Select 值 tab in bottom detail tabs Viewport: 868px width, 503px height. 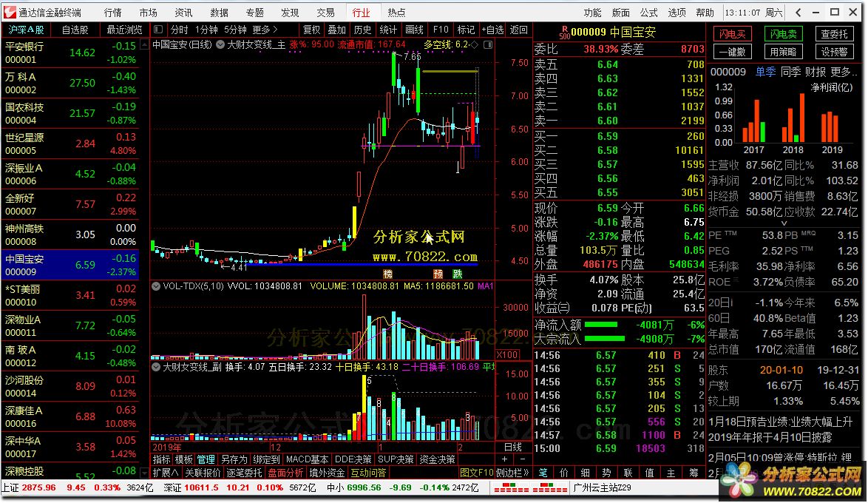pos(649,473)
